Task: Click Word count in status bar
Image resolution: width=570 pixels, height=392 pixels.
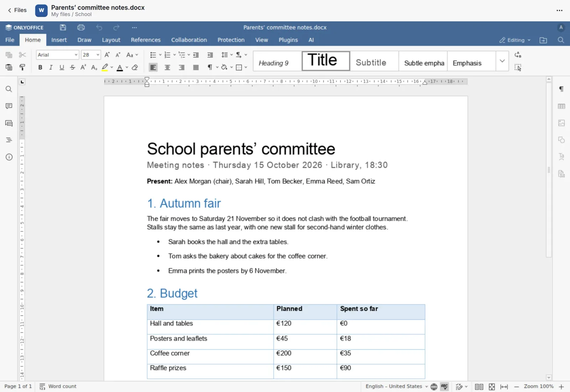Action: (x=58, y=386)
